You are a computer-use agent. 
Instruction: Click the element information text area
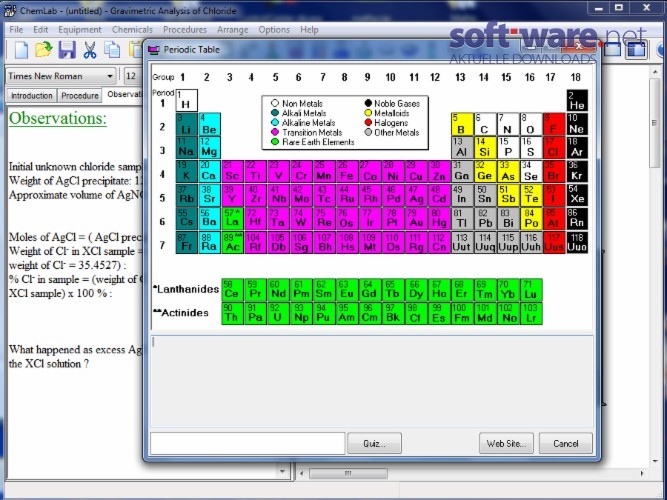click(x=372, y=381)
